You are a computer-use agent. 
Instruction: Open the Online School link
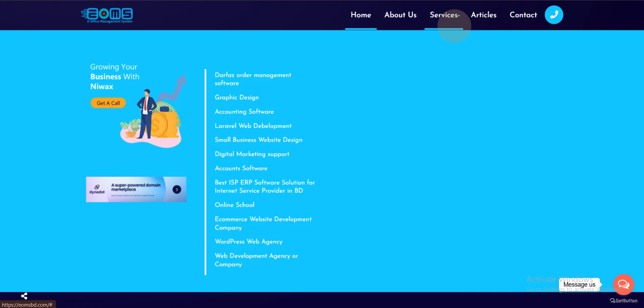pyautogui.click(x=234, y=205)
